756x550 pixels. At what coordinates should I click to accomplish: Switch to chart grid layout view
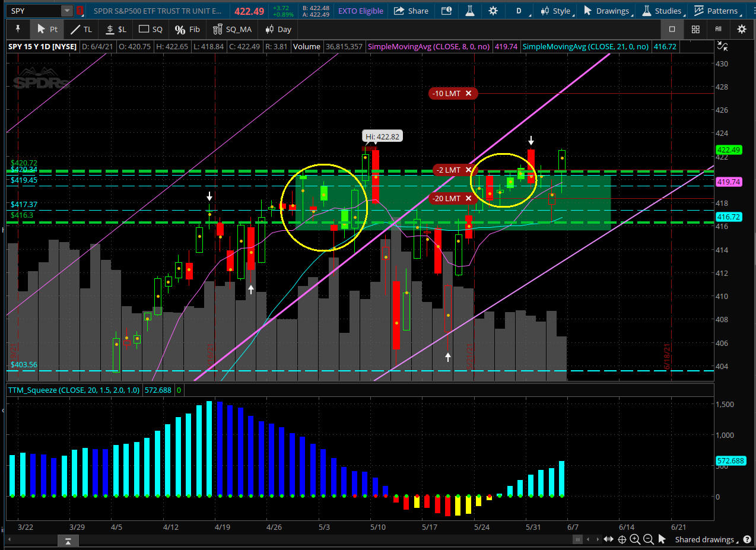[x=695, y=29]
